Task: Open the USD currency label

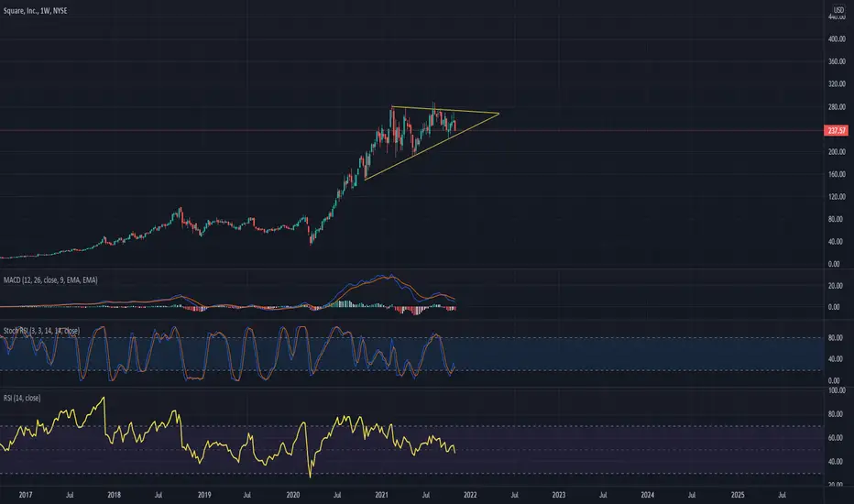Action: click(x=838, y=10)
